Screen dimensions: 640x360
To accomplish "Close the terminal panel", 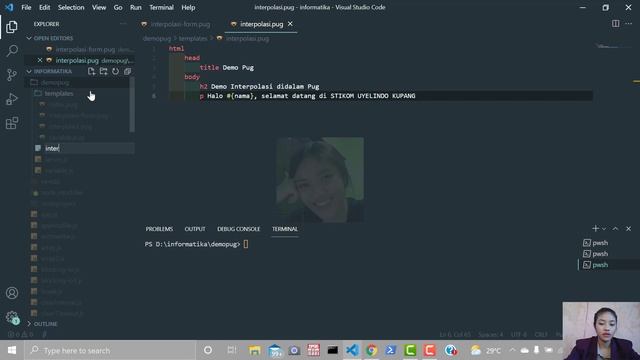I will pyautogui.click(x=629, y=229).
